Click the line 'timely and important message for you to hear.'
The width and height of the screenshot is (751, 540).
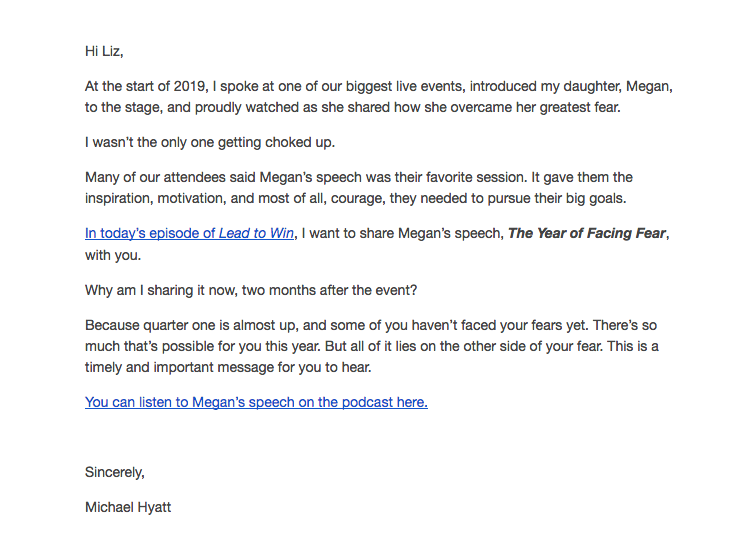tap(228, 368)
